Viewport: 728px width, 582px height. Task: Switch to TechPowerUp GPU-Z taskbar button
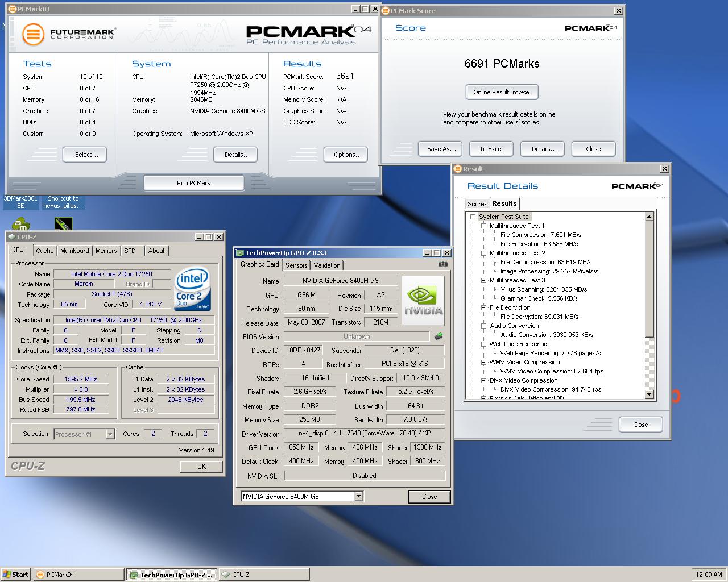point(171,575)
